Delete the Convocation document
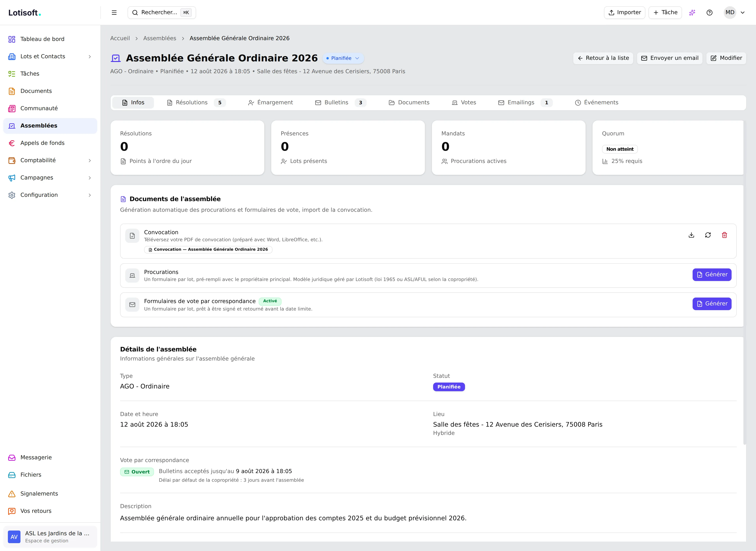The height and width of the screenshot is (551, 756). point(724,235)
